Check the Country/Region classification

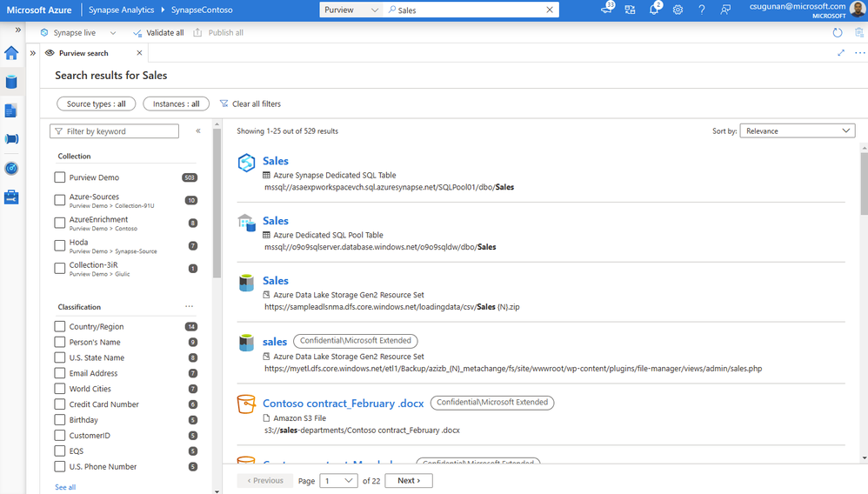coord(60,326)
